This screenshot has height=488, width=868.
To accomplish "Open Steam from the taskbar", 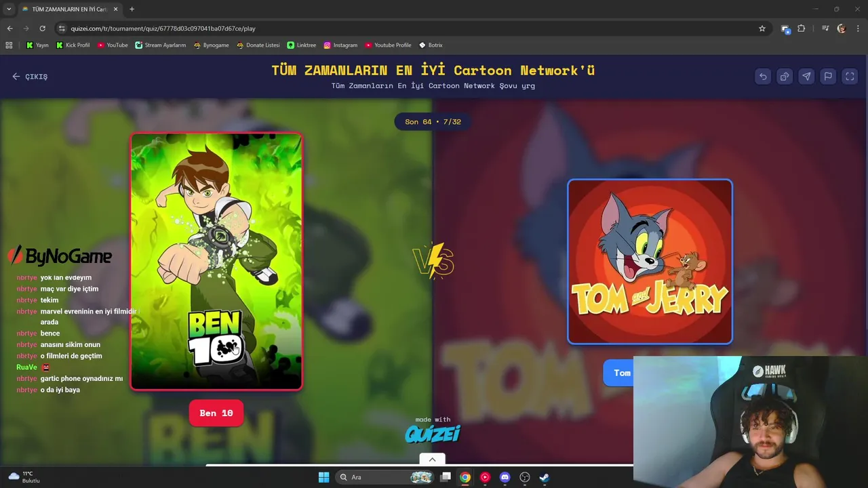I will [x=544, y=477].
